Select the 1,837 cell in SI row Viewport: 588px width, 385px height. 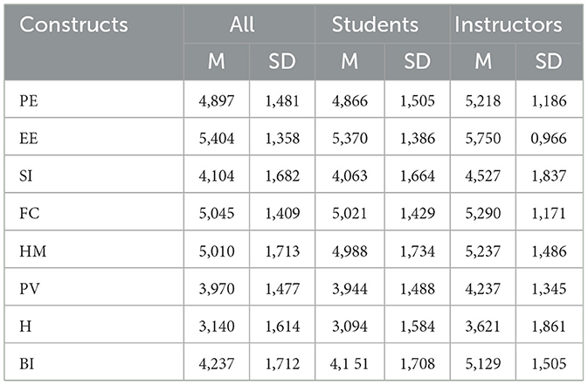click(x=548, y=175)
